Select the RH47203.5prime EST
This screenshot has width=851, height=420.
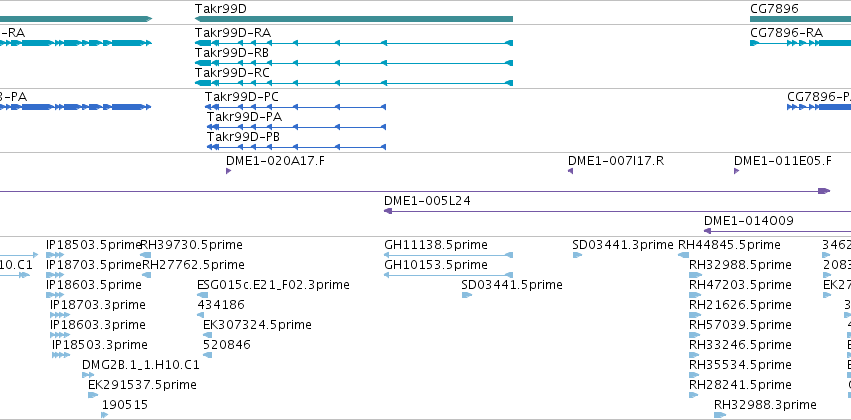(x=695, y=295)
